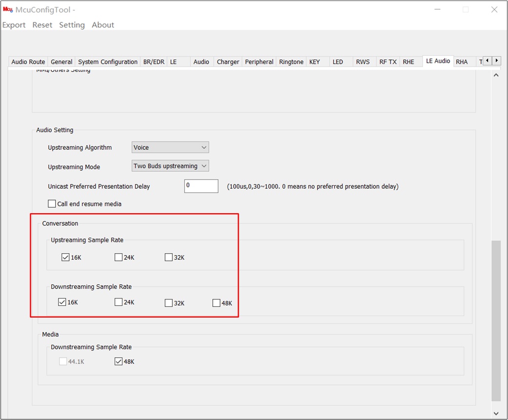Open the Setting menu
508x420 pixels.
(x=72, y=25)
